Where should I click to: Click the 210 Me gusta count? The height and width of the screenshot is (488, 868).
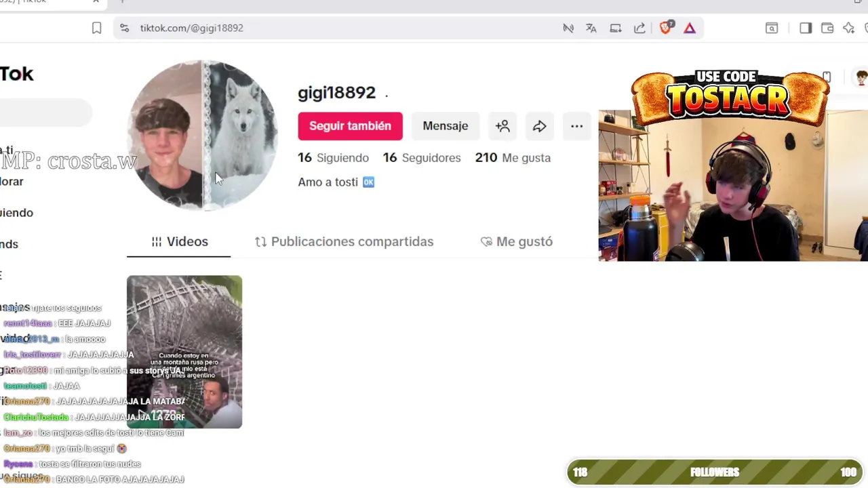[513, 158]
